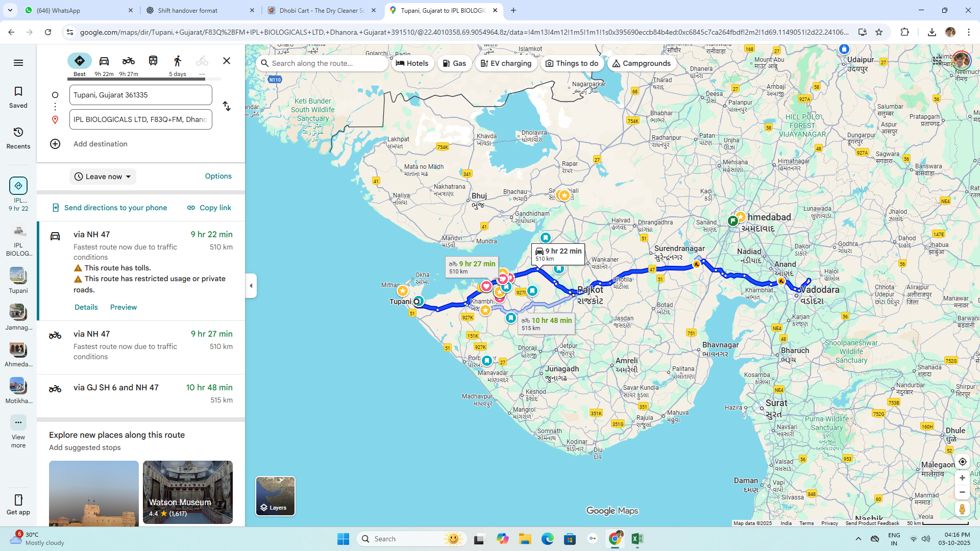980x551 pixels.
Task: Expand Details of the NH 47 route
Action: pyautogui.click(x=86, y=307)
